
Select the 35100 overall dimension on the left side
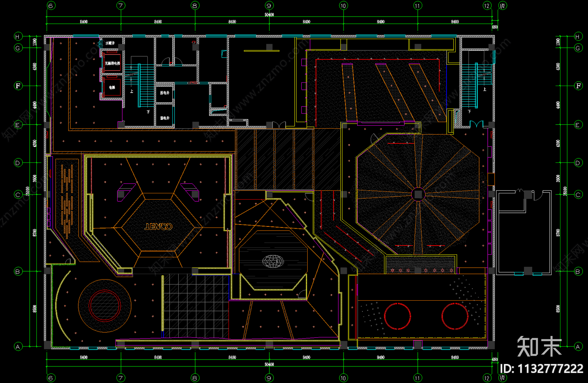click(28, 191)
